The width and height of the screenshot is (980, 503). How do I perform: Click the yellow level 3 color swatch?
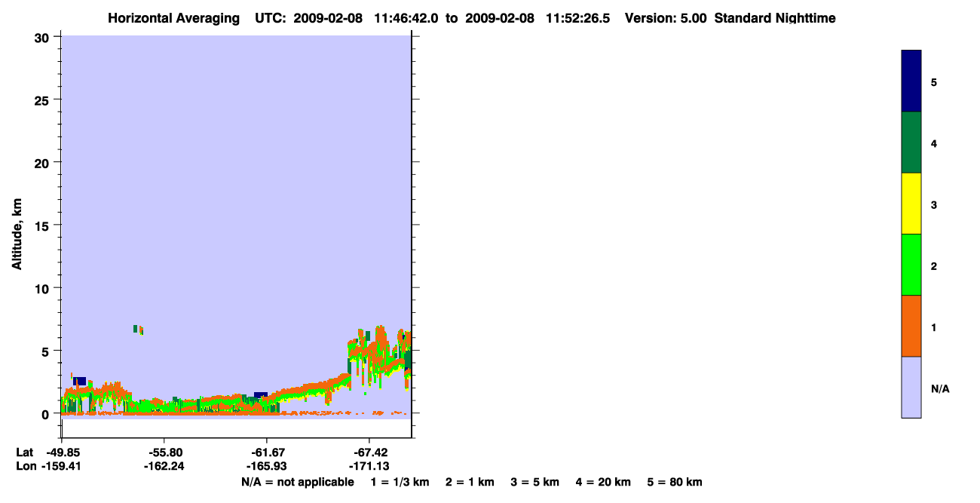click(911, 204)
